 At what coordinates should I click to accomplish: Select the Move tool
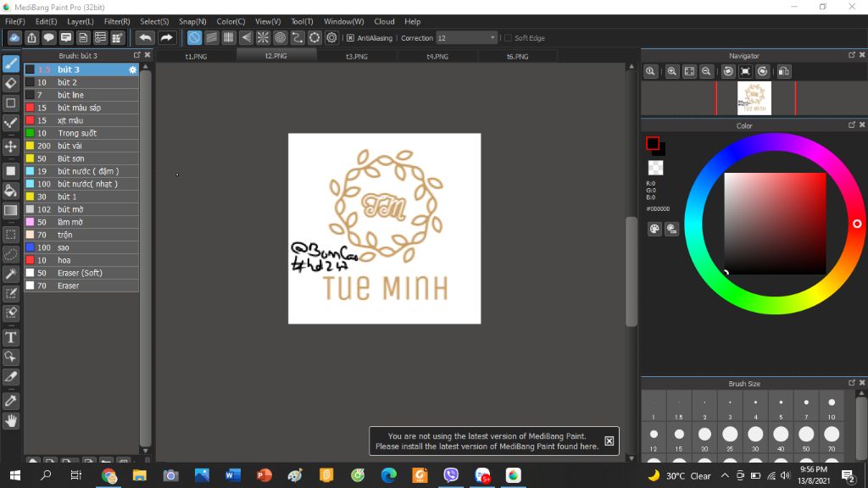(11, 147)
